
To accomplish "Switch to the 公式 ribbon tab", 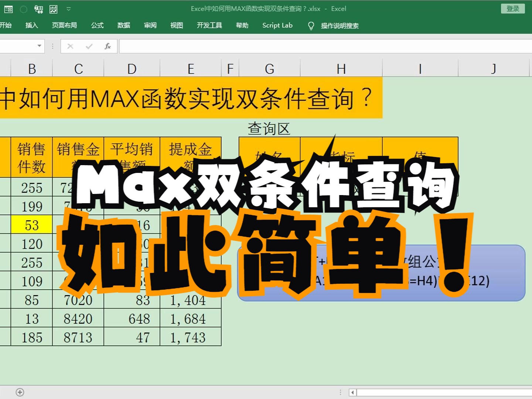I will click(x=97, y=25).
